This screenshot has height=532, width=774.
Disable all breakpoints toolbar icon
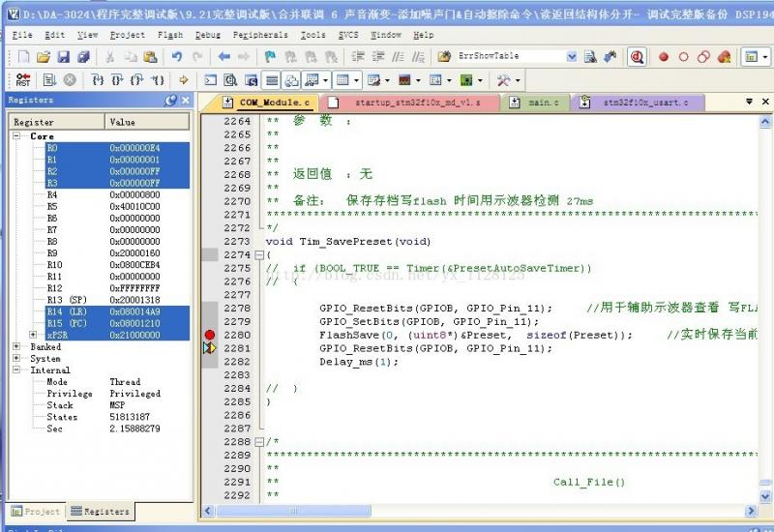pos(703,57)
